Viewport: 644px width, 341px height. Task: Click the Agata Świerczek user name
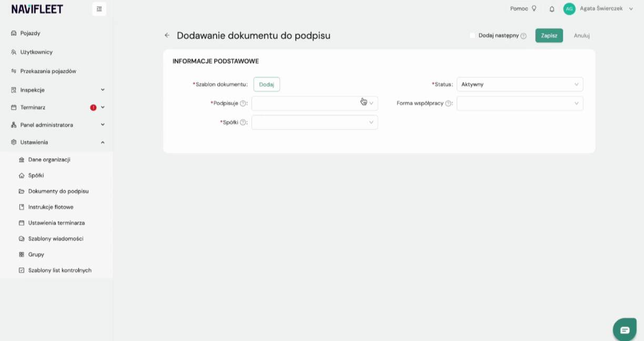coord(601,8)
